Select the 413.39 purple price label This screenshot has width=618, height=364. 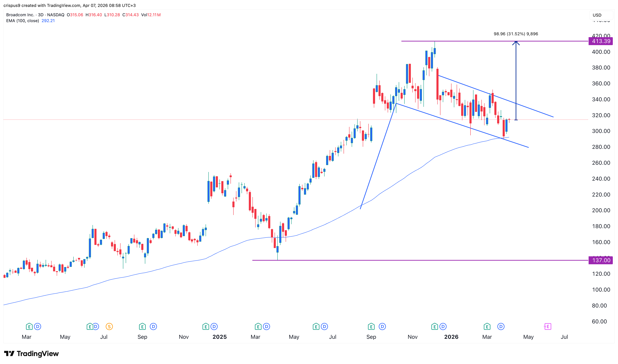(x=601, y=41)
